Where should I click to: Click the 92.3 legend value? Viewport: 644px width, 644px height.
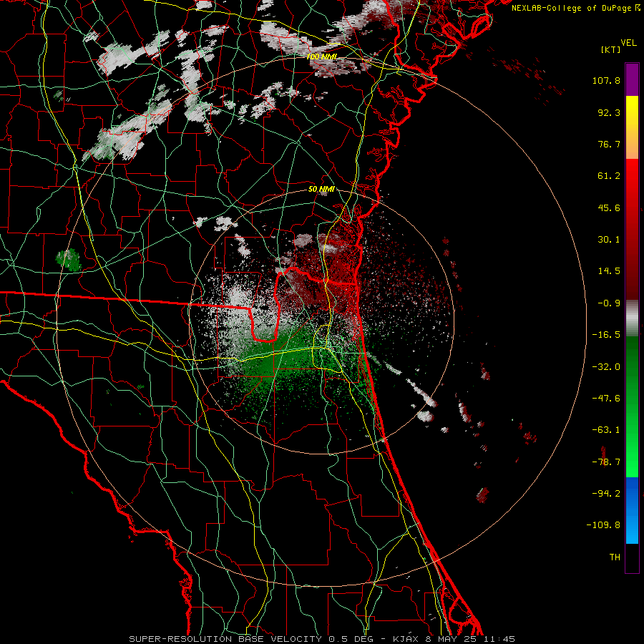[x=609, y=112]
